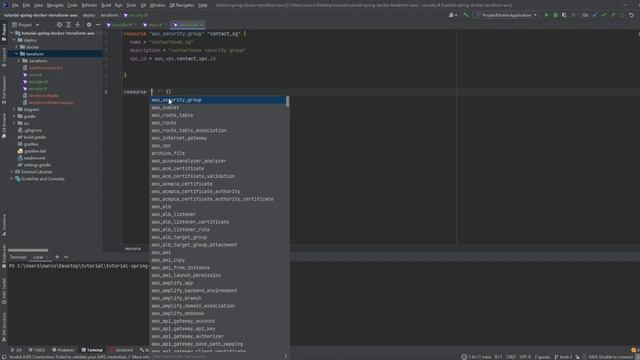Choose aws_alb_listener completion item
This screenshot has width=640, height=360.
pos(218,214)
